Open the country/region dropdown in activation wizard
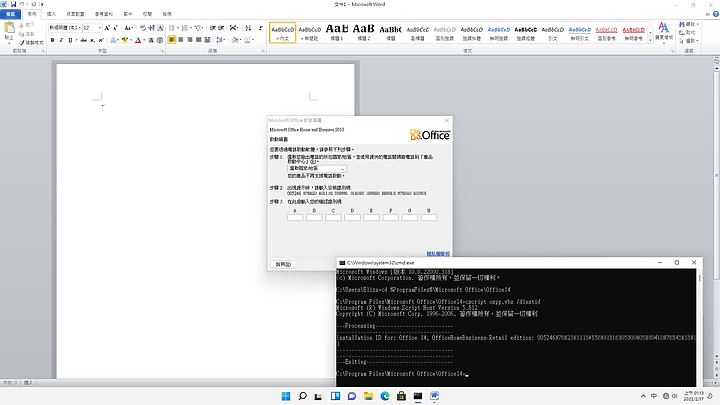 pyautogui.click(x=316, y=169)
